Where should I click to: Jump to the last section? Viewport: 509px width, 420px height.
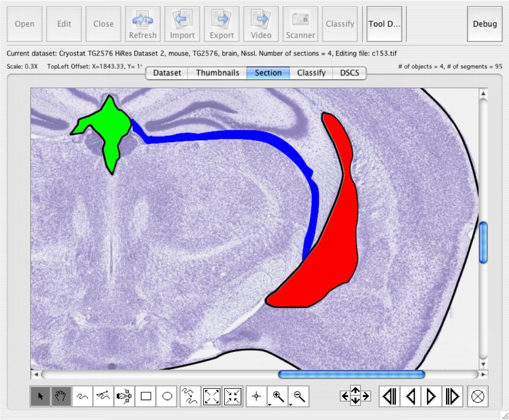click(x=453, y=397)
